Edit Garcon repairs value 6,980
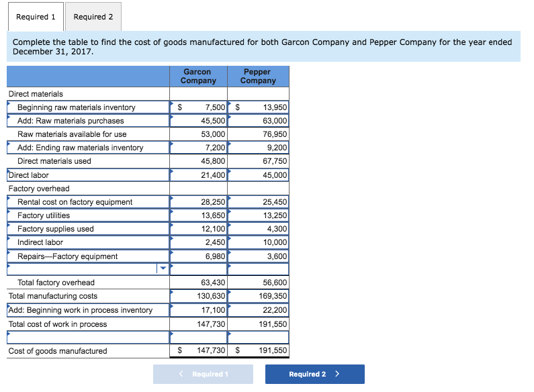534x392 pixels. (x=199, y=256)
